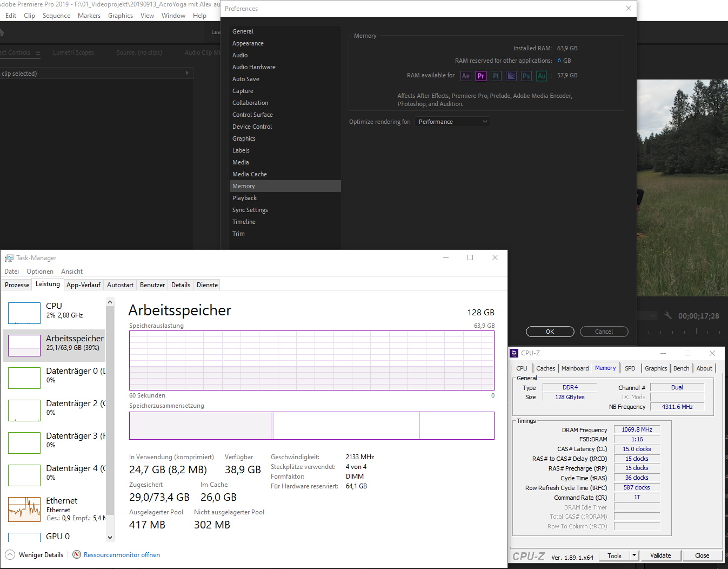Screen dimensions: 728x569
Task: Click the Prelude icon in Memory preferences
Action: tap(496, 76)
